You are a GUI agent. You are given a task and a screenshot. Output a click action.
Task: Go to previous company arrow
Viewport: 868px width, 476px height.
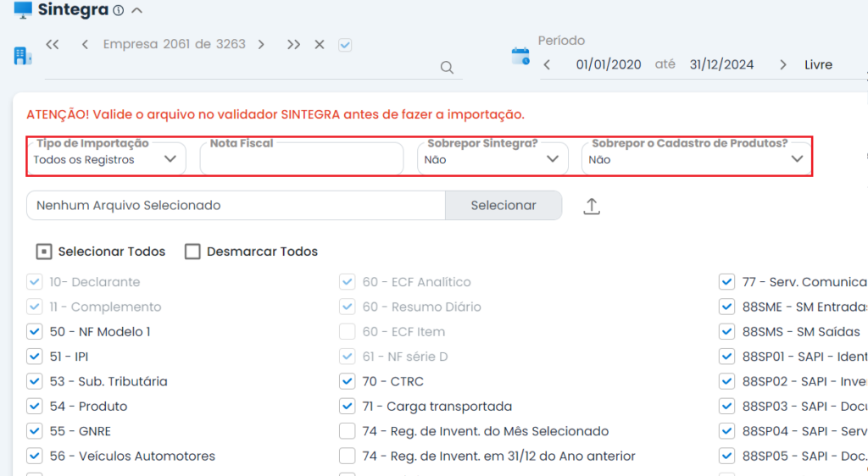[x=85, y=44]
